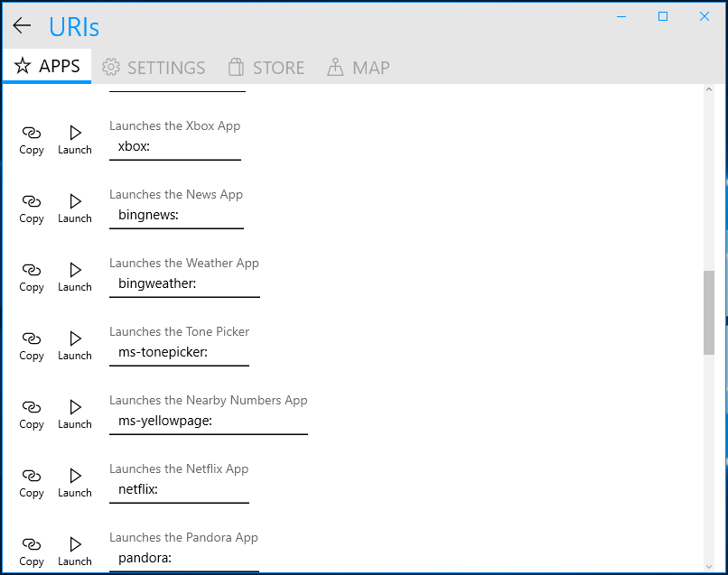Open the STORE tab
Screen dimensions: 728x575
(x=266, y=68)
